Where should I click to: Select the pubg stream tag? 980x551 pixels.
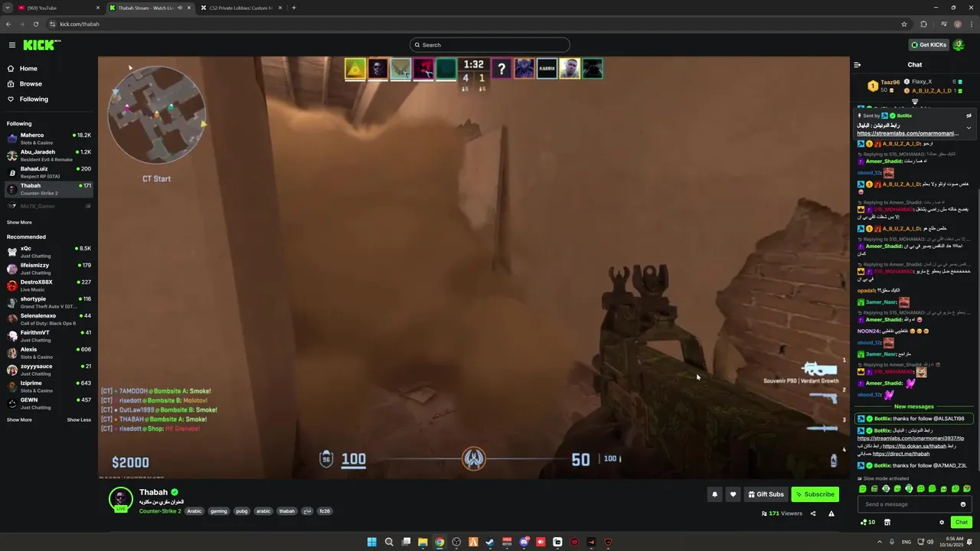tap(242, 511)
